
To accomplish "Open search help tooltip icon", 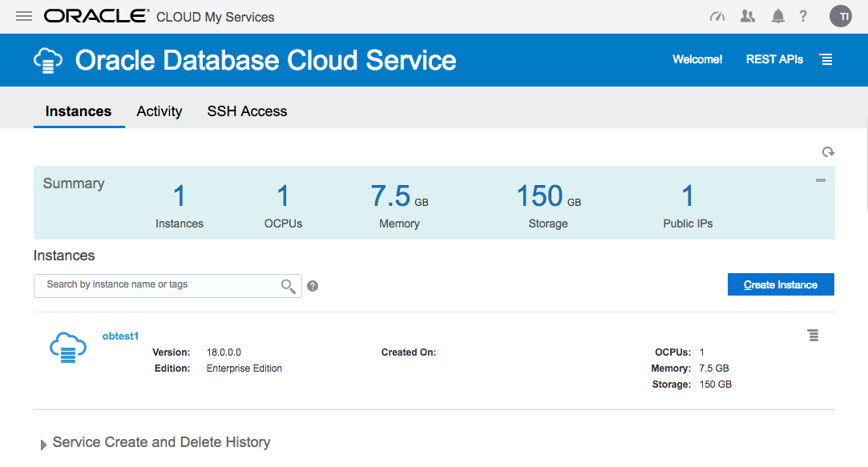I will 313,286.
